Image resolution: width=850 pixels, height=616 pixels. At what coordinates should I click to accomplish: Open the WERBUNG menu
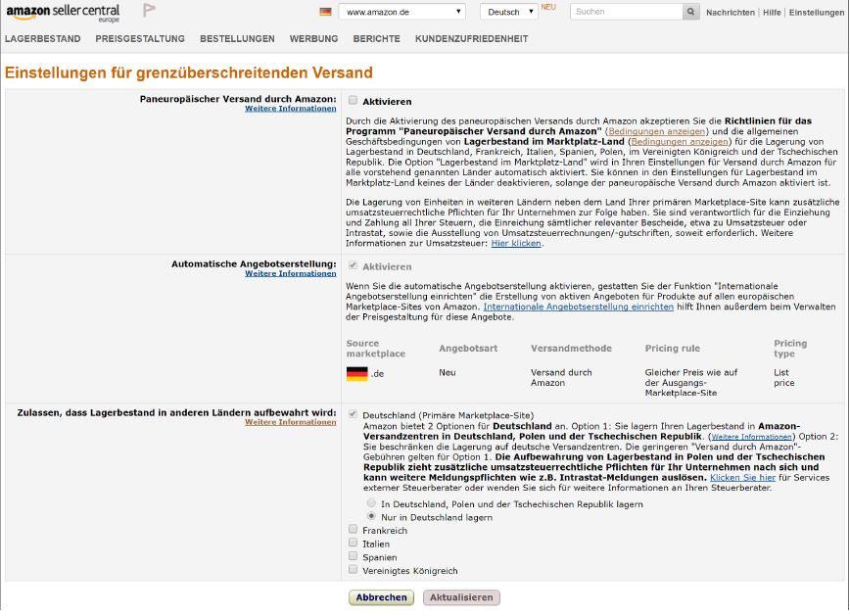coord(313,39)
